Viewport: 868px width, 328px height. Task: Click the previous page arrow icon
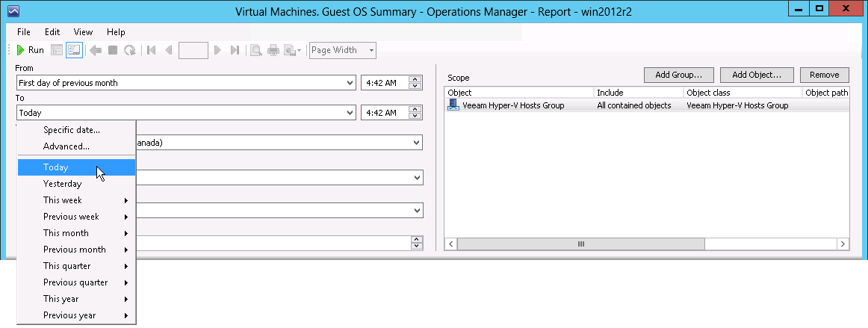tap(168, 50)
